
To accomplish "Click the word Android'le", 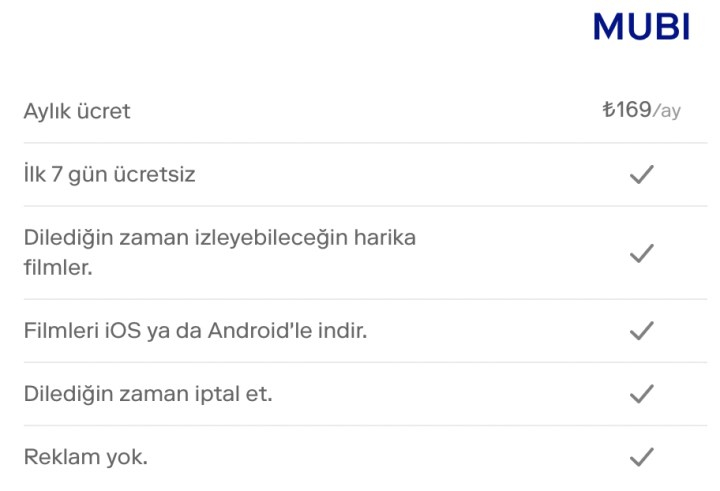I will tap(259, 330).
